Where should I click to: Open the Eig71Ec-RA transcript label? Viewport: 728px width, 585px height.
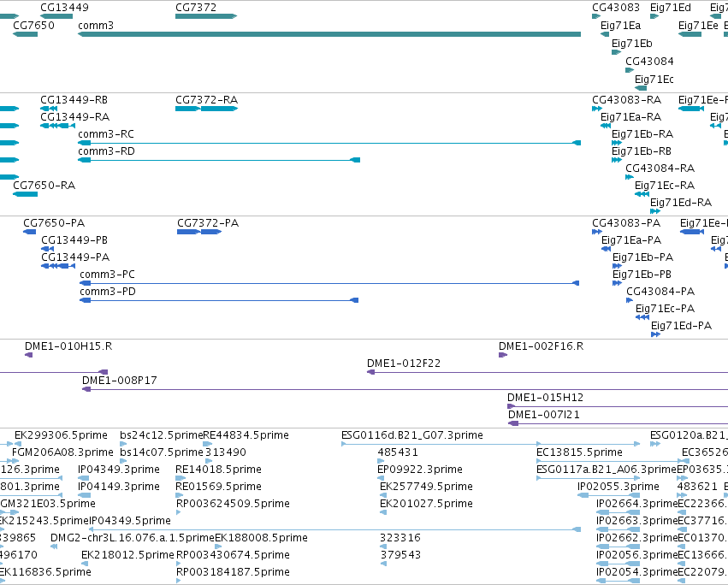(x=665, y=186)
